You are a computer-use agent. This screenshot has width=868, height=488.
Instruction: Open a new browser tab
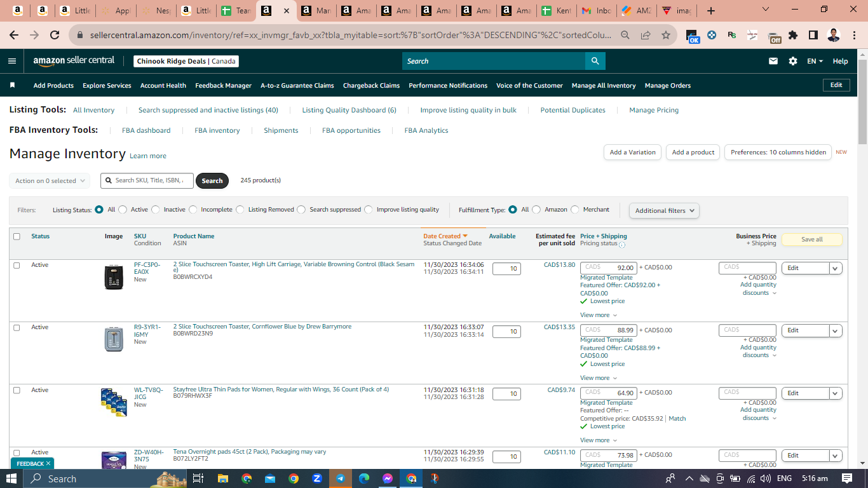pos(711,11)
